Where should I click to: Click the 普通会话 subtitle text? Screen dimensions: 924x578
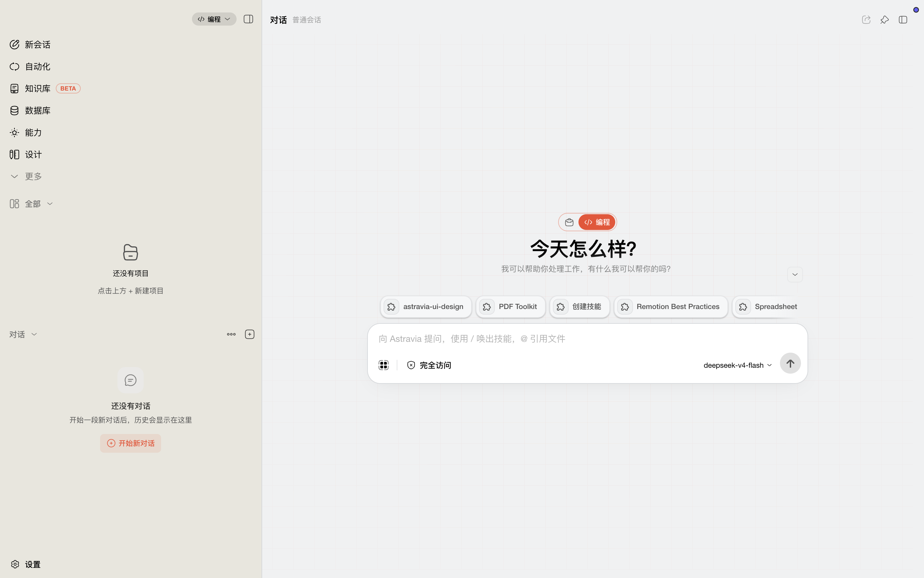coord(307,20)
